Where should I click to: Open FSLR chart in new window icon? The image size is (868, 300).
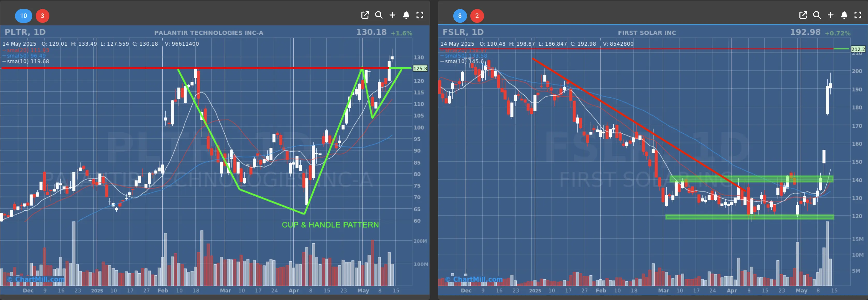(803, 15)
